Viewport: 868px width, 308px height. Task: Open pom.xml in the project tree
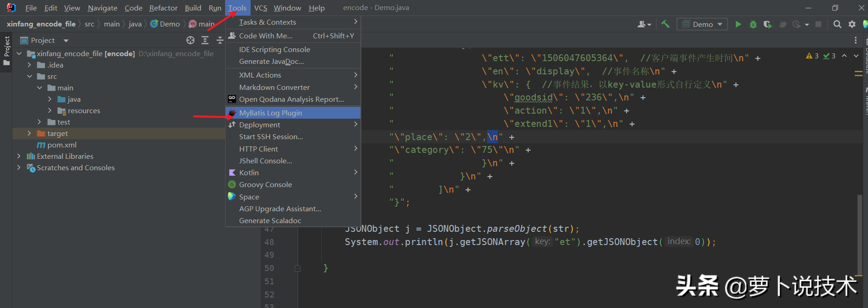62,145
